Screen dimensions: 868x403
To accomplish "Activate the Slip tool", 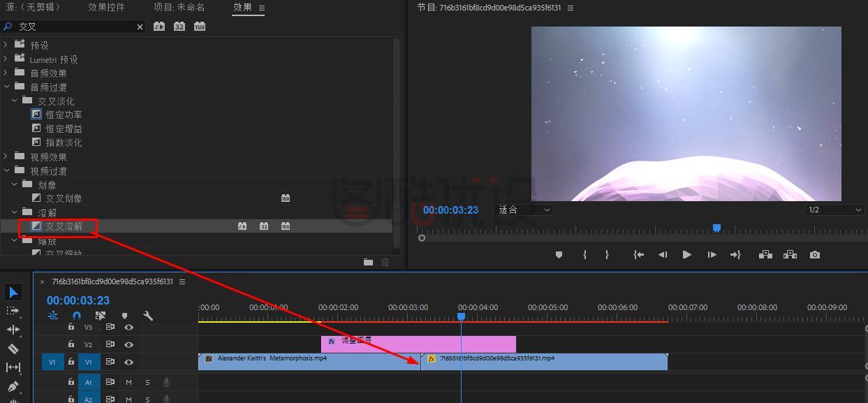I will (13, 367).
